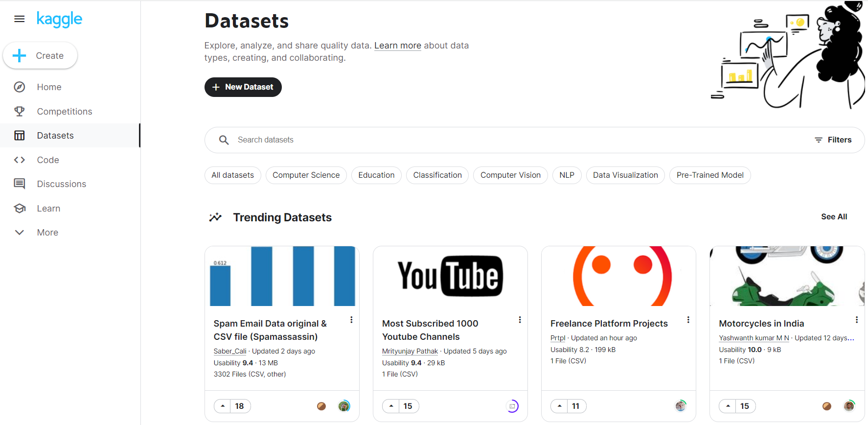Click the Kaggle logo
Viewport: 868px width, 425px height.
59,19
